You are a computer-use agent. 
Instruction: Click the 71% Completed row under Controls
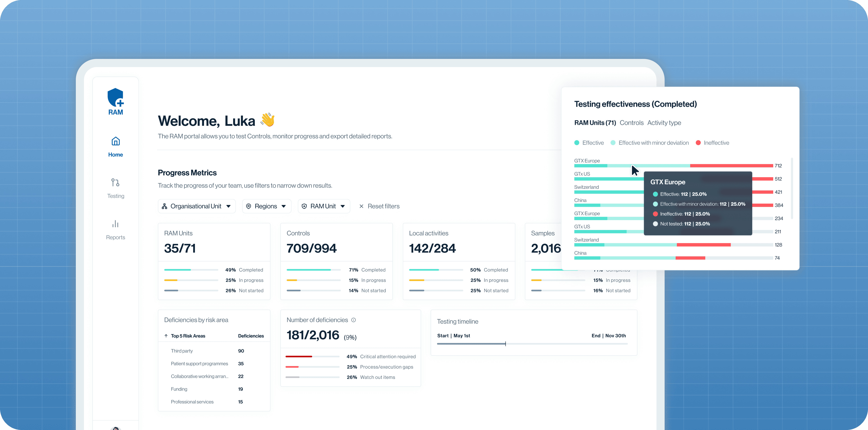coord(336,270)
